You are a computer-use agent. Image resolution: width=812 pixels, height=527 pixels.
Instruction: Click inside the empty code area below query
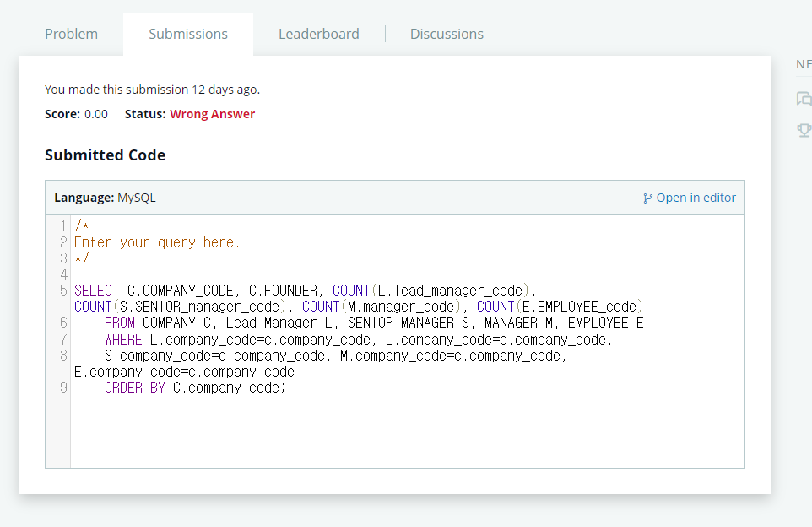click(x=407, y=431)
